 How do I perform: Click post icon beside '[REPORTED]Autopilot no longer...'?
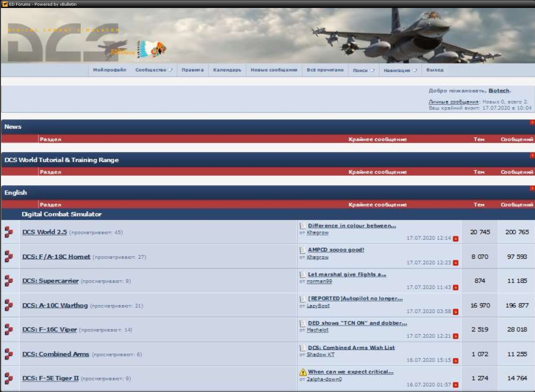point(303,299)
